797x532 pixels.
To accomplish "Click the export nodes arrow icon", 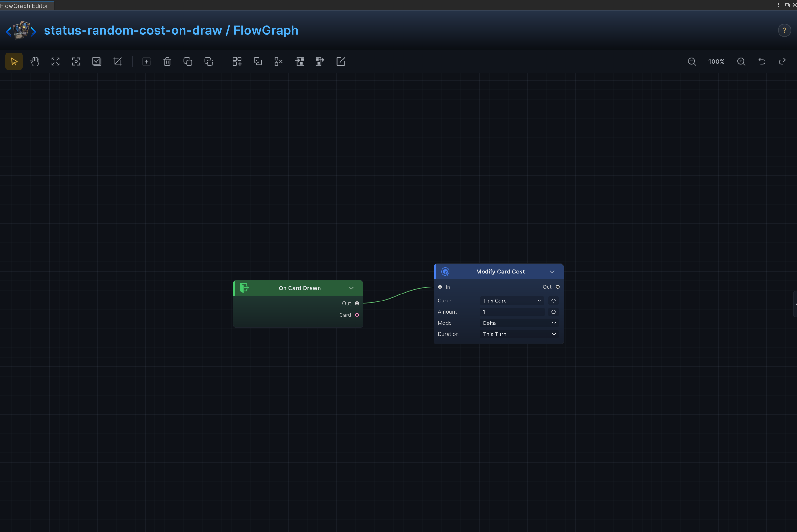I will pyautogui.click(x=320, y=61).
